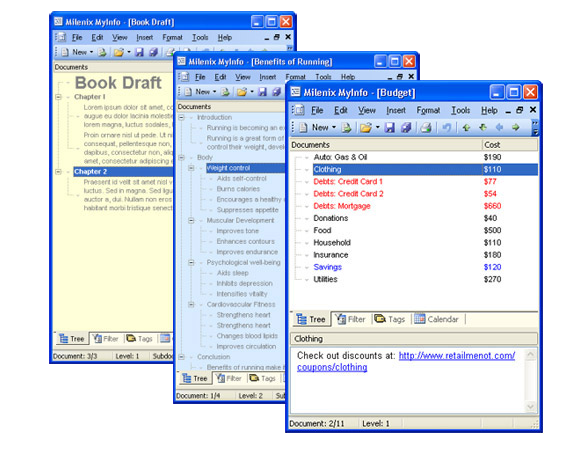Click Clothing note title field

coord(414,339)
